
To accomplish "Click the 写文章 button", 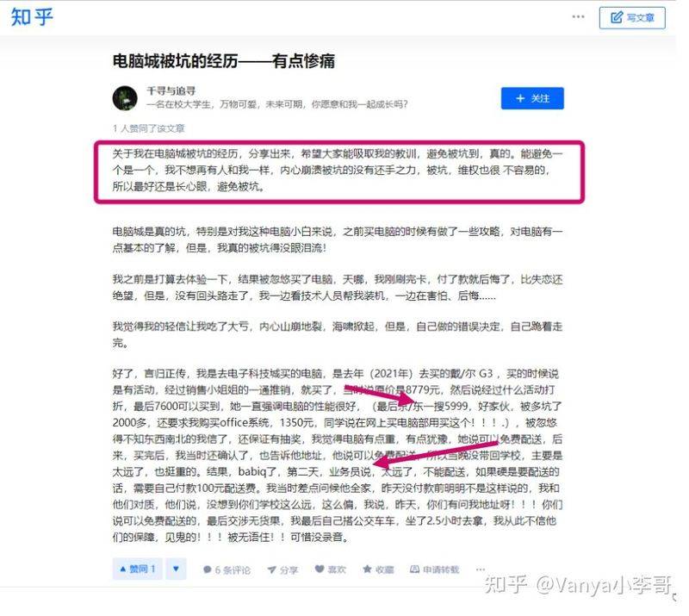I will (632, 17).
